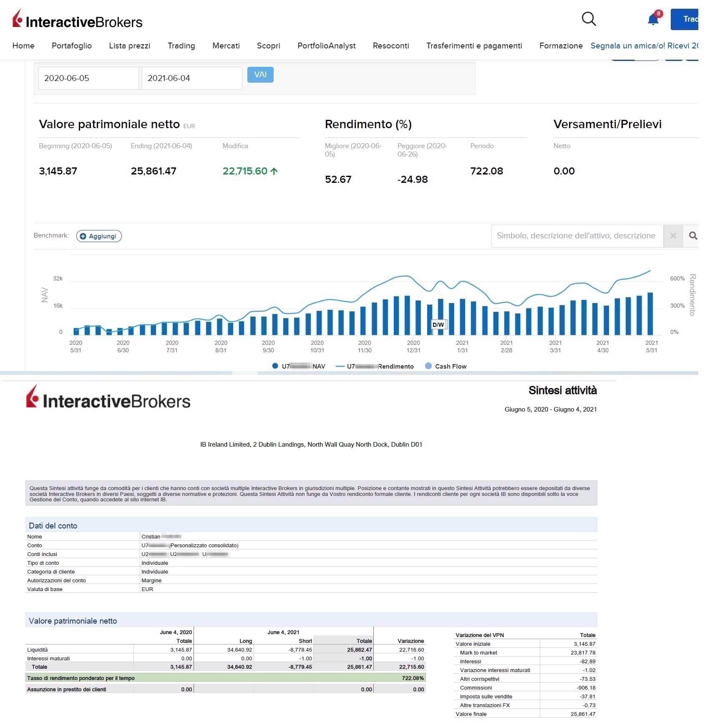710x728 pixels.
Task: Click the benchmark search magnifier button
Action: click(692, 236)
